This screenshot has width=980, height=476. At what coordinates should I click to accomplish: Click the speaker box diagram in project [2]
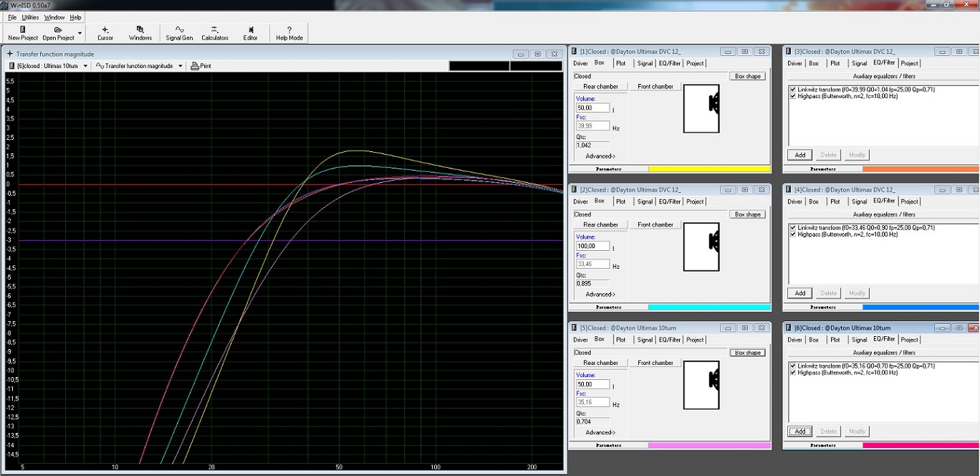(701, 247)
